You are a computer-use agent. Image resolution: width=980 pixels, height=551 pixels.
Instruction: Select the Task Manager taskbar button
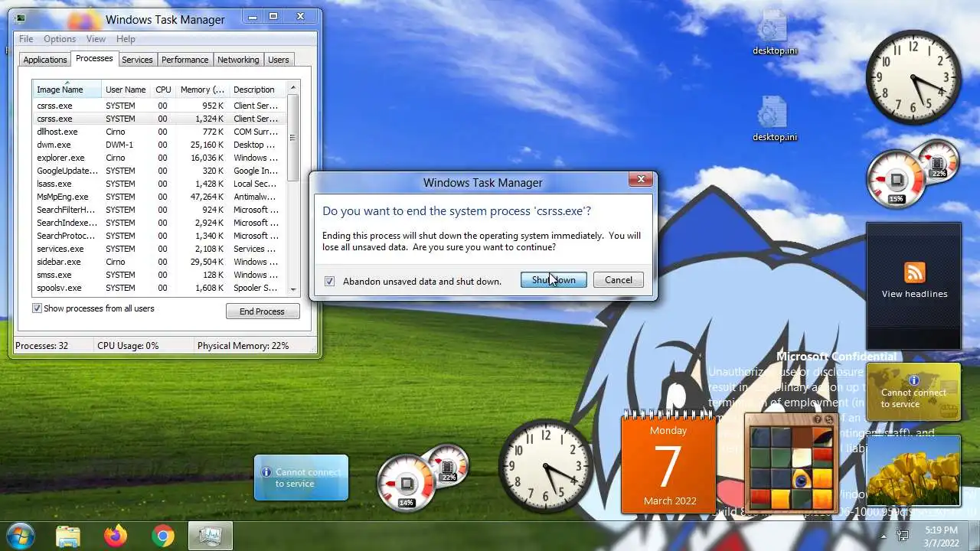coord(210,536)
